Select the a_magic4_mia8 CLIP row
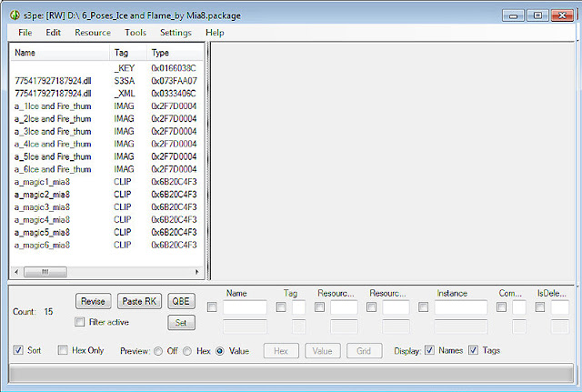 coord(105,220)
